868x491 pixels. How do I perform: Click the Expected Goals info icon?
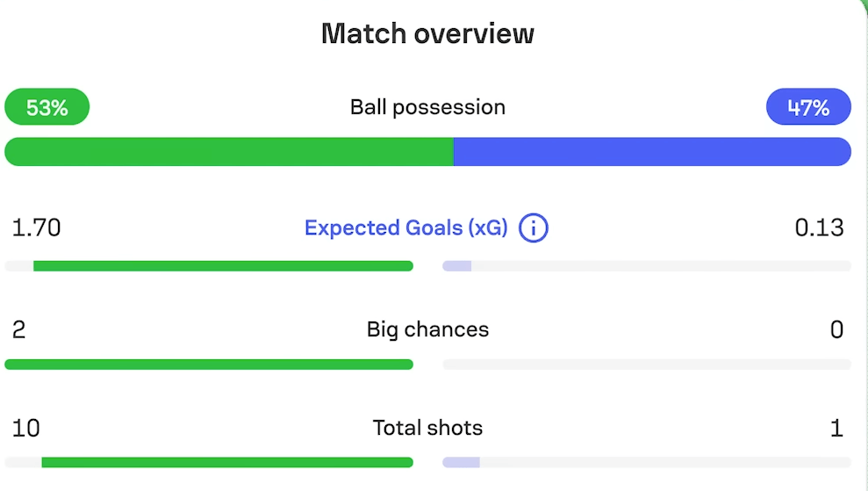tap(533, 228)
